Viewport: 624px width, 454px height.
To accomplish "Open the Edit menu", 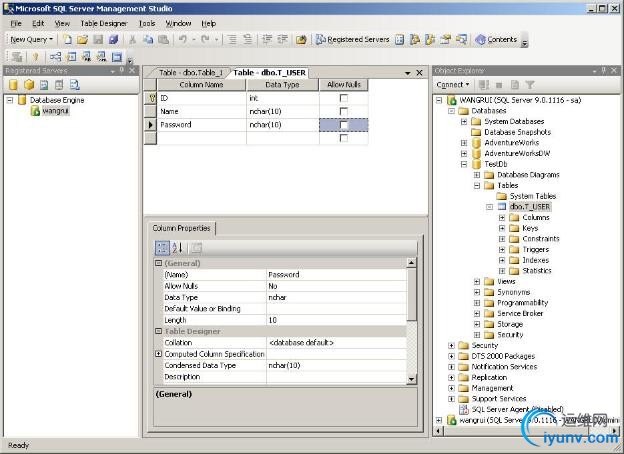I will point(38,23).
